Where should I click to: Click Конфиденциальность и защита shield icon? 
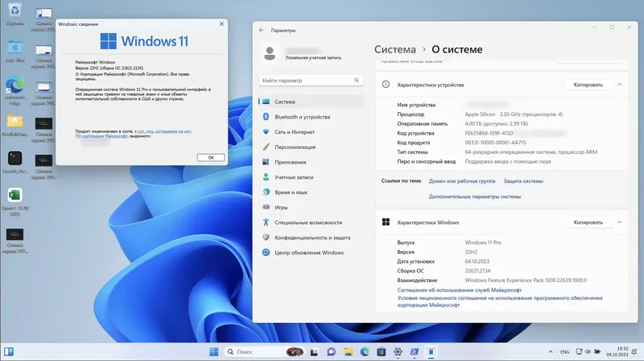pyautogui.click(x=266, y=238)
